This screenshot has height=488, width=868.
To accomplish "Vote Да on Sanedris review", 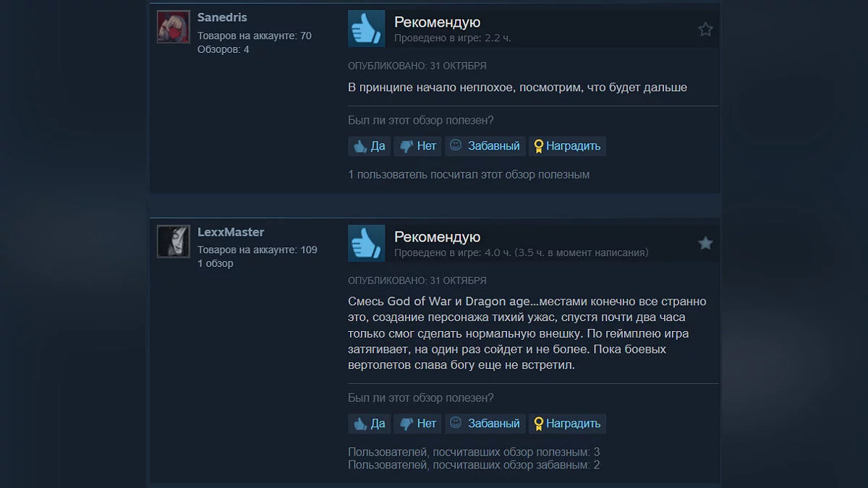I will [369, 146].
